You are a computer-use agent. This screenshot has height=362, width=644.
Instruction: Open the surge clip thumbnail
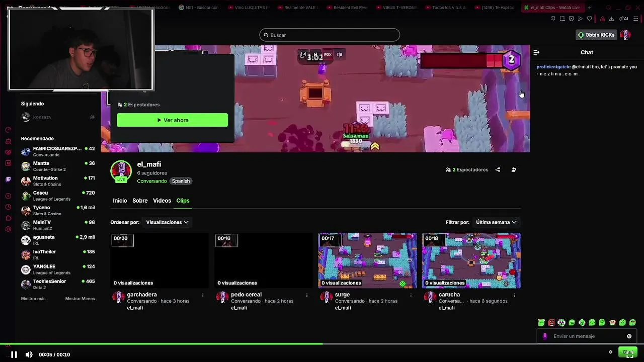coord(368,260)
